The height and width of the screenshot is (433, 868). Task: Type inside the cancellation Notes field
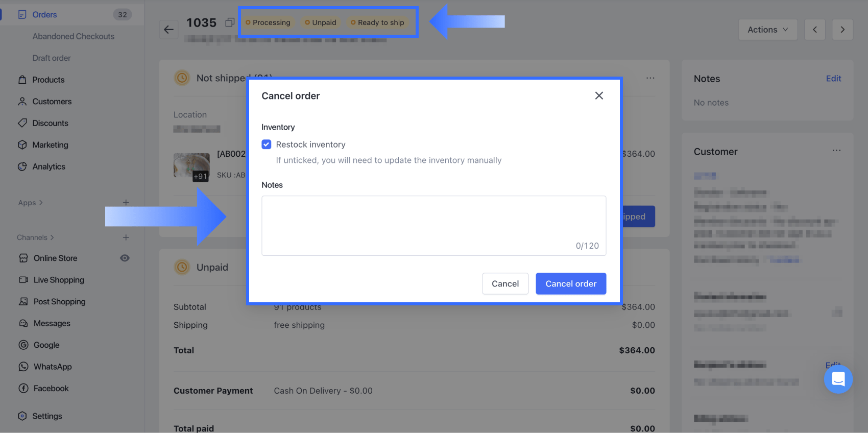433,225
